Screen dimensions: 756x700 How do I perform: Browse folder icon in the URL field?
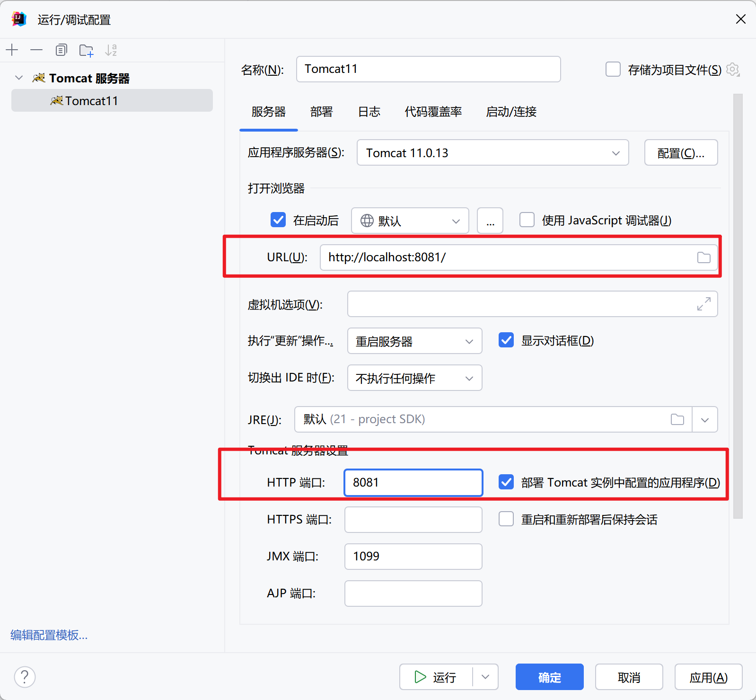[704, 257]
